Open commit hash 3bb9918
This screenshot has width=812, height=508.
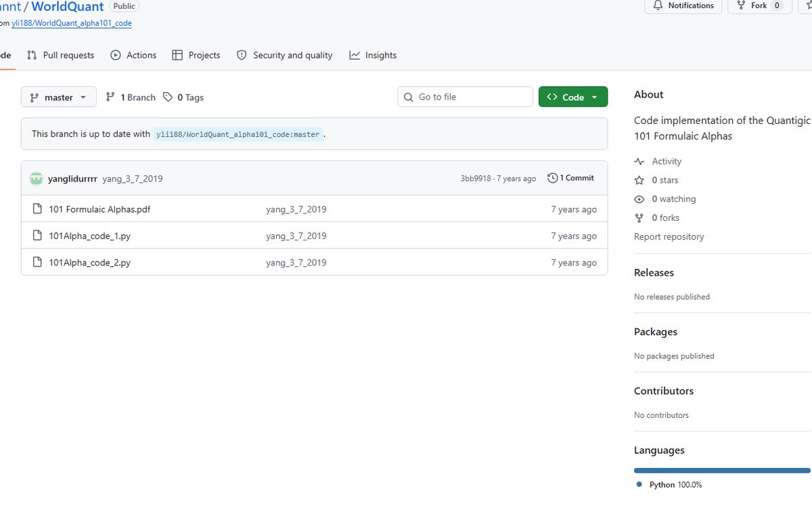tap(476, 179)
